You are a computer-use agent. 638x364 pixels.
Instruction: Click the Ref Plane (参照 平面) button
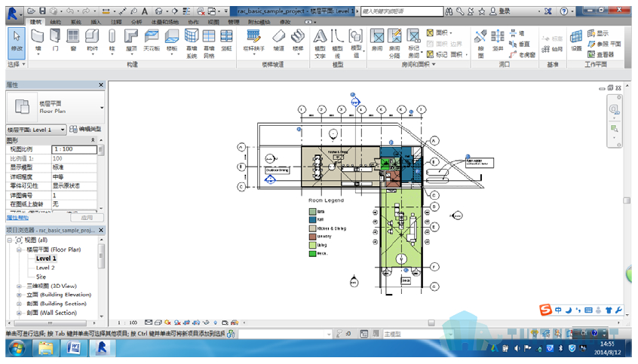click(604, 44)
